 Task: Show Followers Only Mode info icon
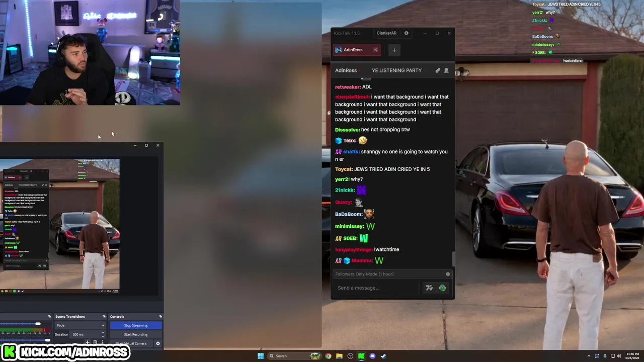coord(448,274)
